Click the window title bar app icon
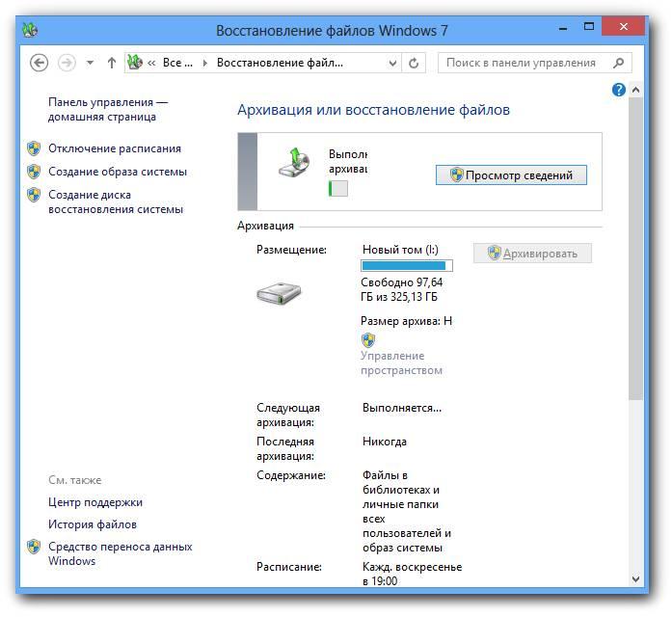672x617 pixels. [30, 30]
